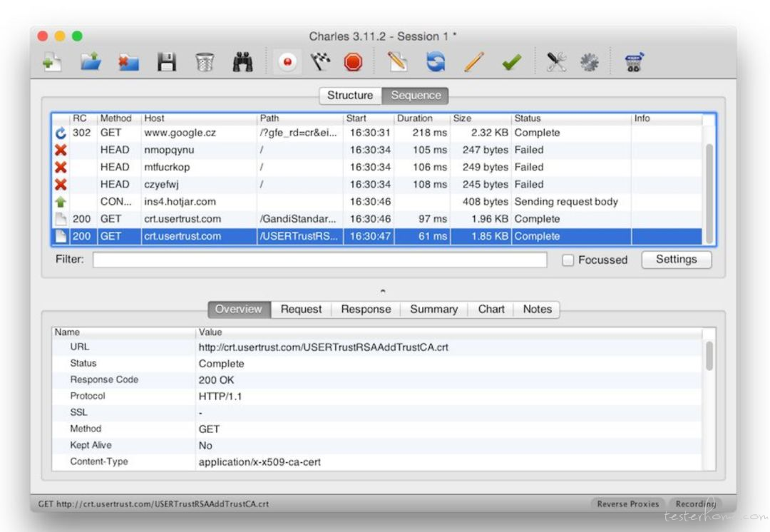Image resolution: width=770 pixels, height=532 pixels.
Task: Open Find with the binoculars icon
Action: pyautogui.click(x=242, y=62)
